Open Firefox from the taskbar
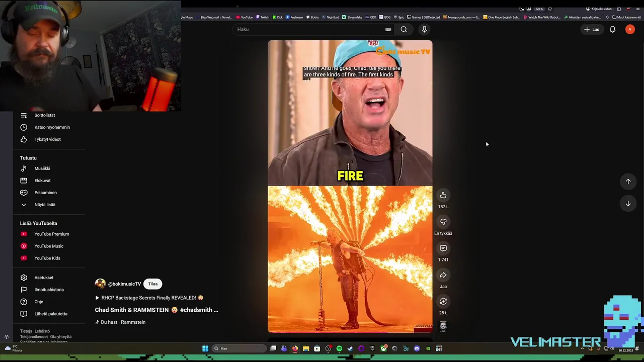Viewport: 644px width, 362px height. pos(295,348)
